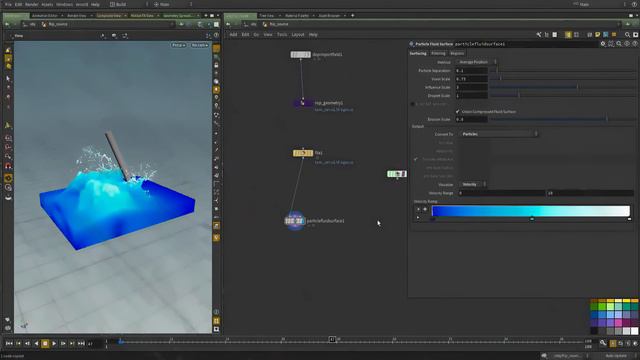Viewport: 640px width, 360px height.
Task: Pick the white swatch in color palette
Action: pos(634,331)
